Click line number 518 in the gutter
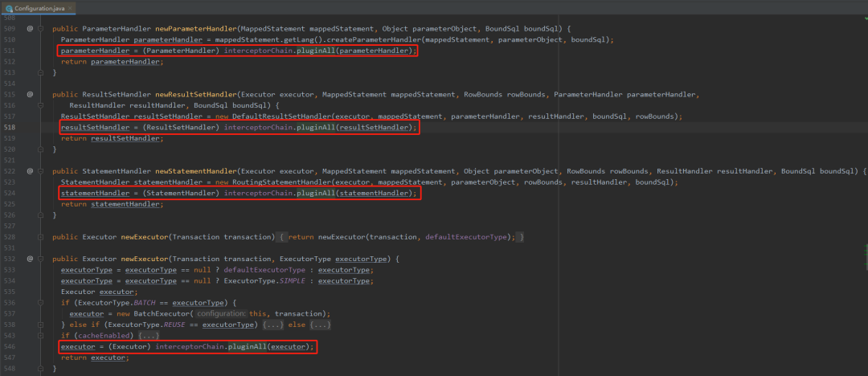The width and height of the screenshot is (868, 376). click(11, 128)
